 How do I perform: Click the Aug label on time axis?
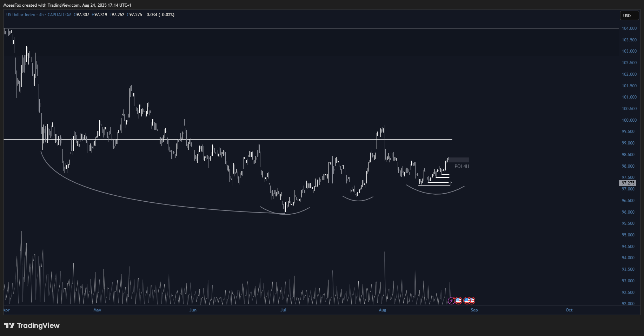(382, 310)
